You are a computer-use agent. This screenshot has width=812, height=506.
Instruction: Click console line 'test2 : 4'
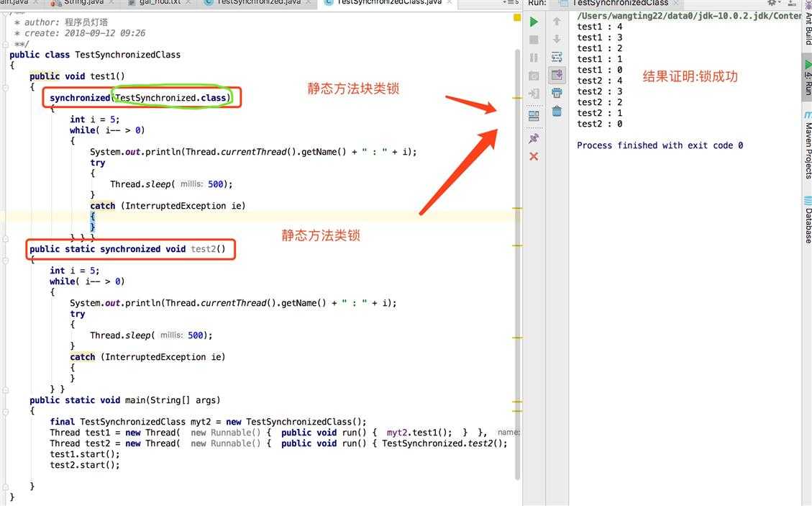600,81
